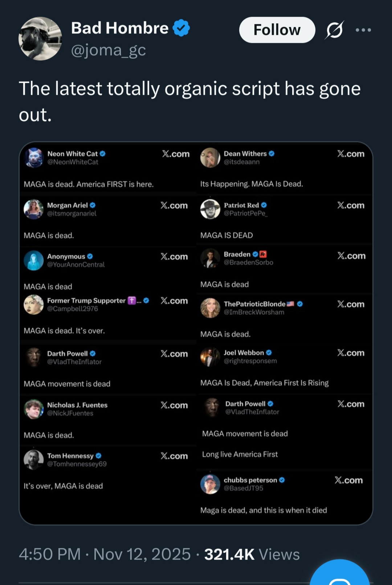The width and height of the screenshot is (392, 585).
Task: Tap the Anonymous blue hooded avatar
Action: pos(34,261)
